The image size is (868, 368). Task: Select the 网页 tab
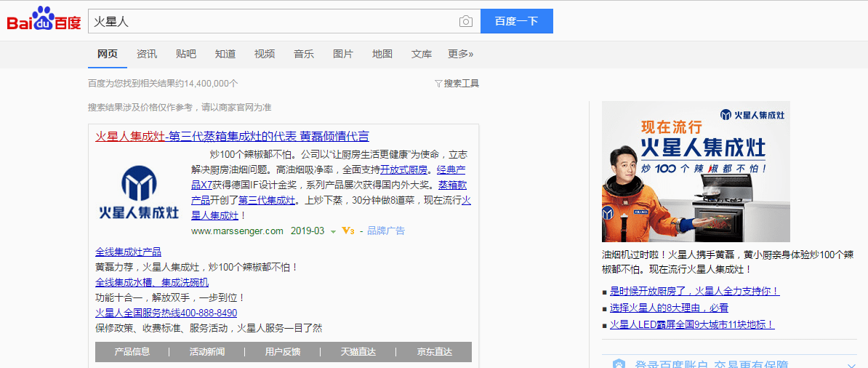[108, 55]
